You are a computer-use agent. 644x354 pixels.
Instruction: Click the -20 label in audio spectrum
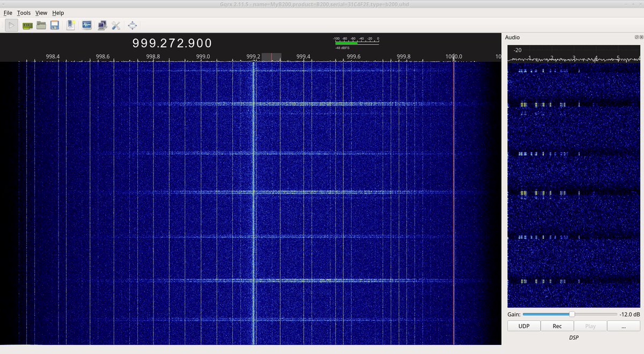[517, 50]
